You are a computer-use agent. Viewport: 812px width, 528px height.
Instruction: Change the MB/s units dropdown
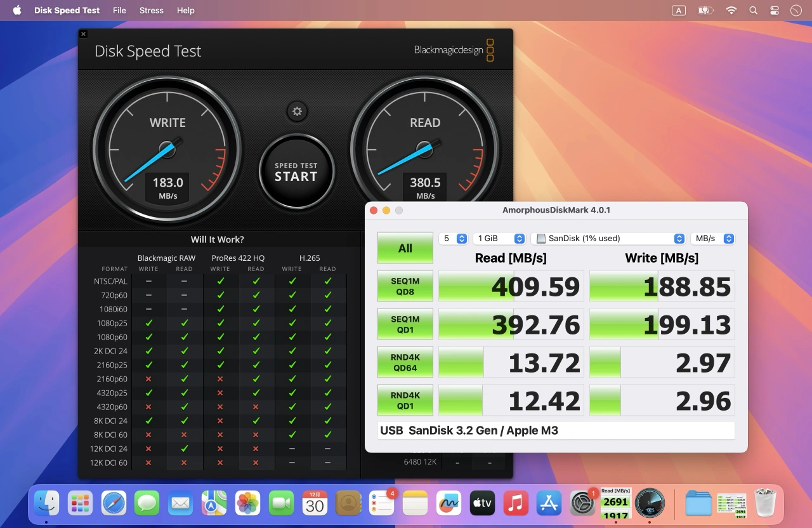pos(712,239)
